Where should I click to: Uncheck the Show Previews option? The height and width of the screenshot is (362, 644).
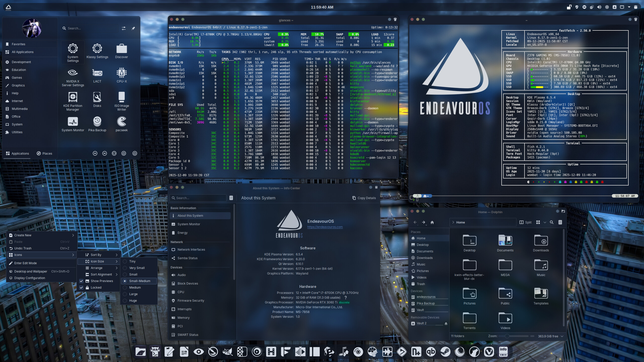tap(102, 281)
